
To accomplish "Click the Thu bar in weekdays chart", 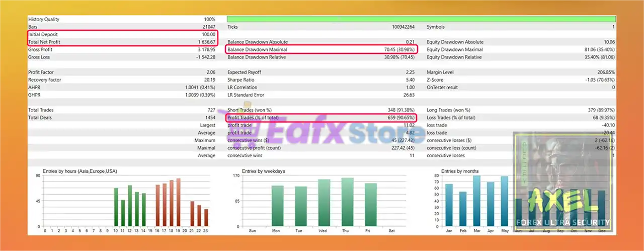I will 348,202.
